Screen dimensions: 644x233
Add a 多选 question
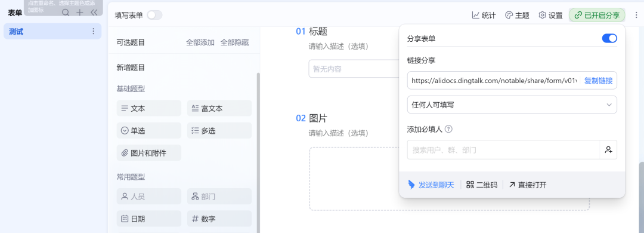[x=219, y=130]
